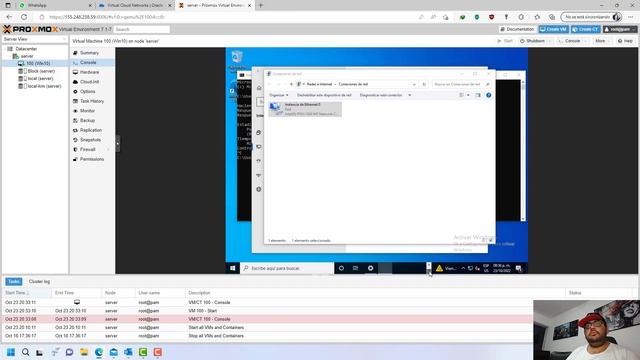Open the Permissions section
Viewport: 640px width, 360px height.
click(x=92, y=159)
